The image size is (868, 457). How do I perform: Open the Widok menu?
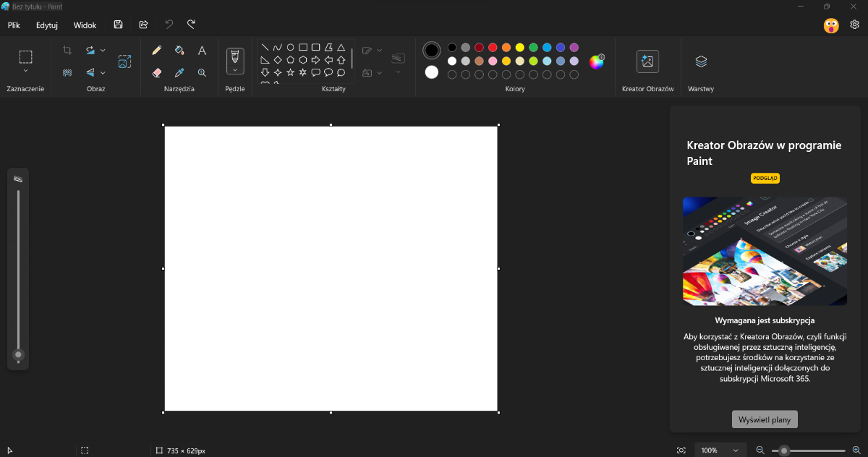coord(85,25)
